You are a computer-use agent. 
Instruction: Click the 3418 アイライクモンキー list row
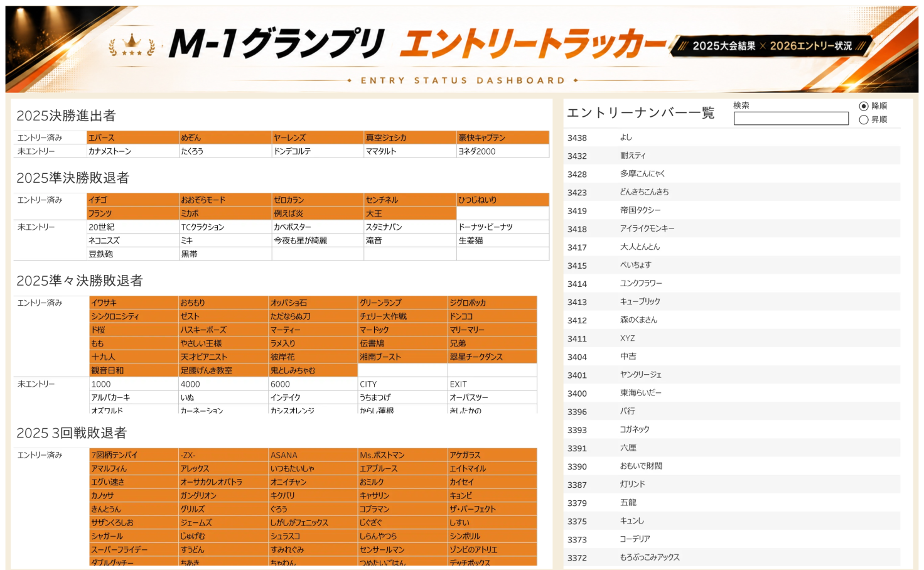[732, 229]
